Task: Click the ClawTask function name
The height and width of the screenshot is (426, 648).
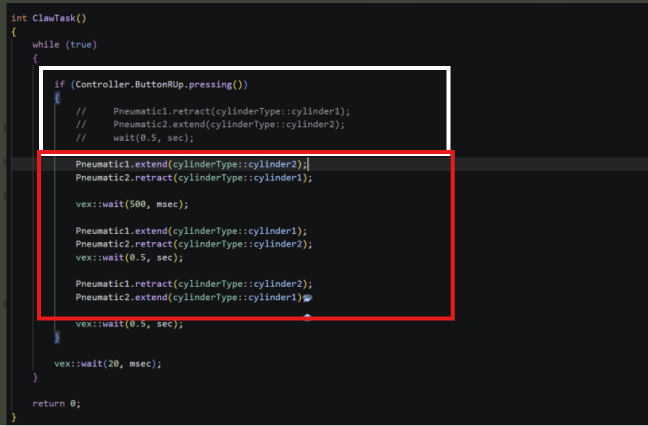Action: point(54,18)
